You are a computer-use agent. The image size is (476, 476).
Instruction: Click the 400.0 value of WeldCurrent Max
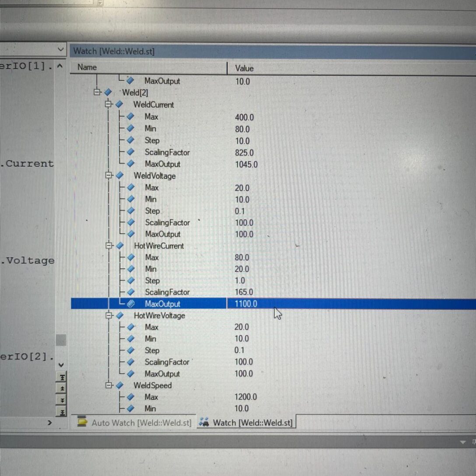tap(245, 117)
